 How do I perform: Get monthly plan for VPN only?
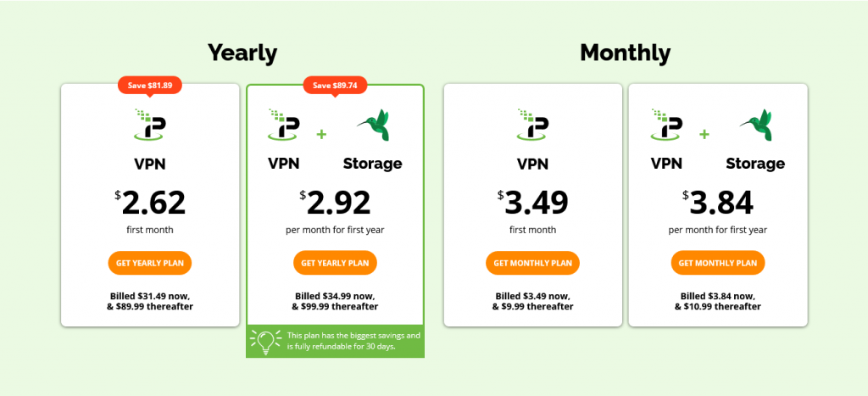coord(532,263)
